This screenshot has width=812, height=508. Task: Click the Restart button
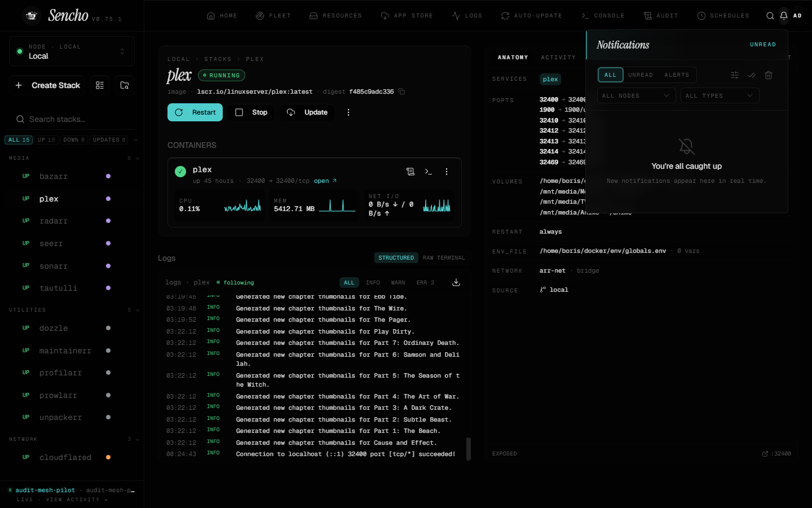pyautogui.click(x=195, y=112)
